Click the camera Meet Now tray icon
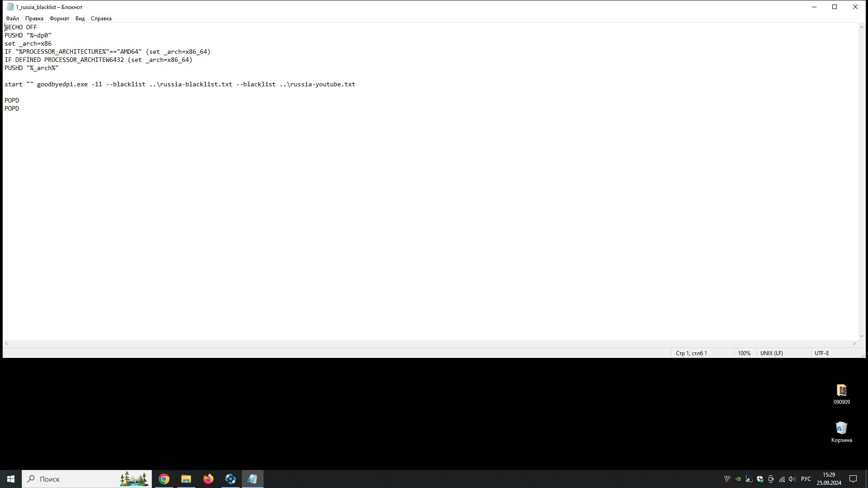 (771, 479)
